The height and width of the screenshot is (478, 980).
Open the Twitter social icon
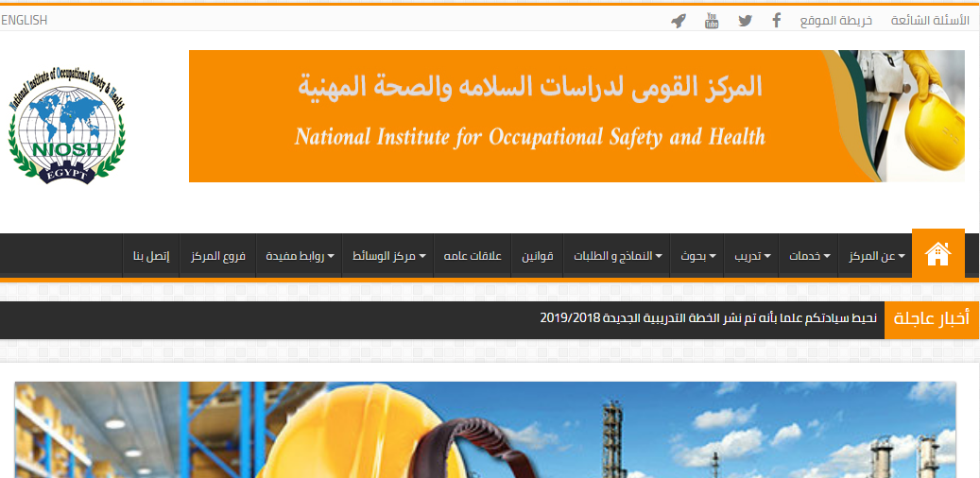[745, 21]
